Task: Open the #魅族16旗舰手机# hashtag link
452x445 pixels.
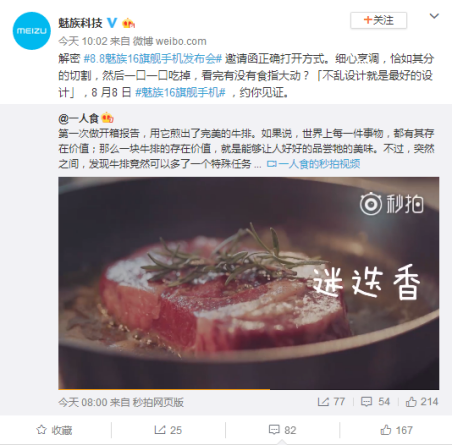Action: [x=180, y=92]
